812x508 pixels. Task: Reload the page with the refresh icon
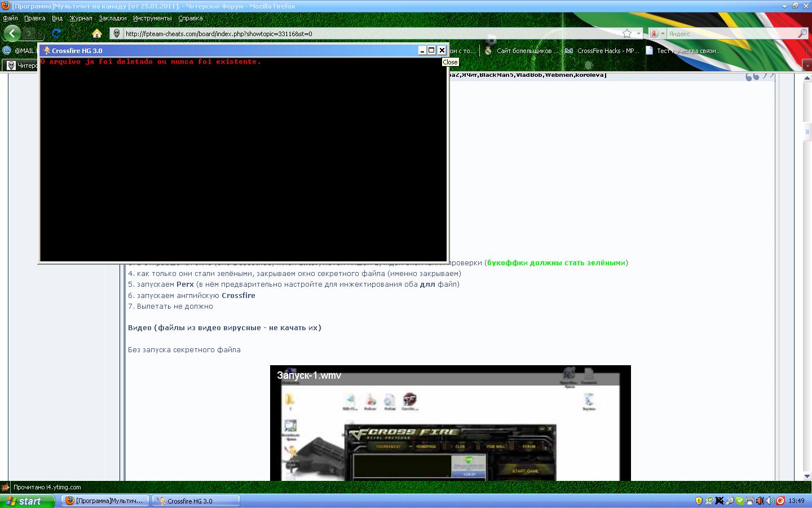pyautogui.click(x=56, y=33)
